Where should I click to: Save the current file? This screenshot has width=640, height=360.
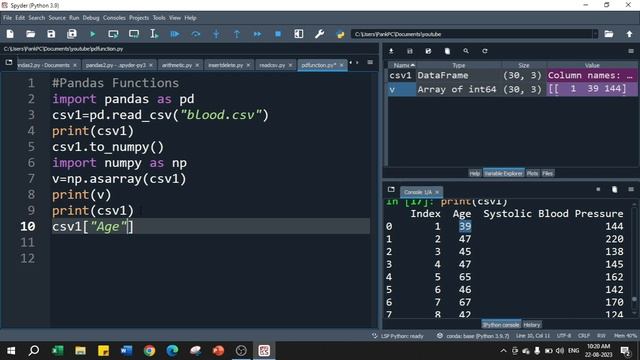(x=51, y=34)
